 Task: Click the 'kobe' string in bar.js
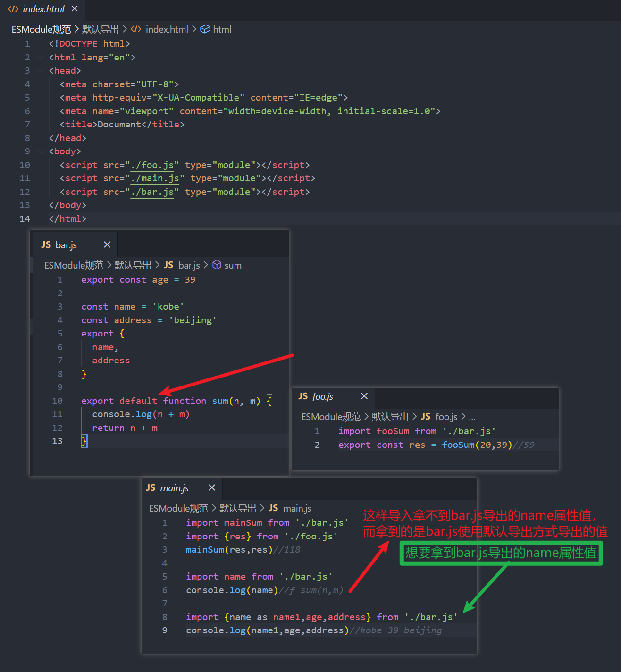click(x=168, y=307)
